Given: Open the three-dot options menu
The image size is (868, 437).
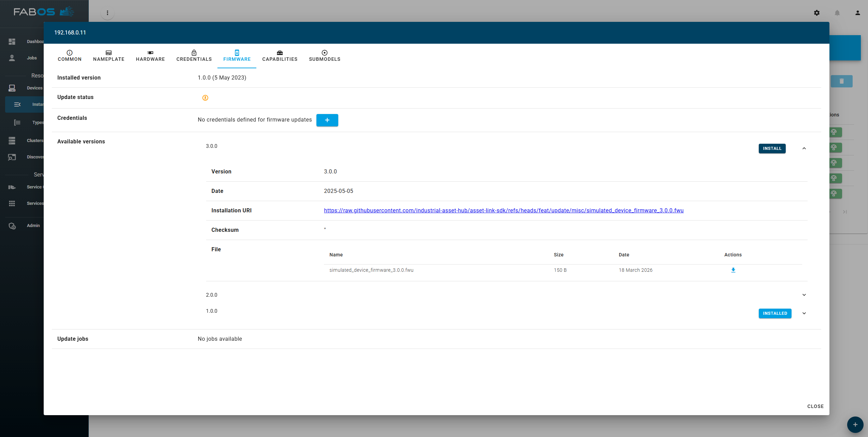Looking at the screenshot, I should pos(108,13).
